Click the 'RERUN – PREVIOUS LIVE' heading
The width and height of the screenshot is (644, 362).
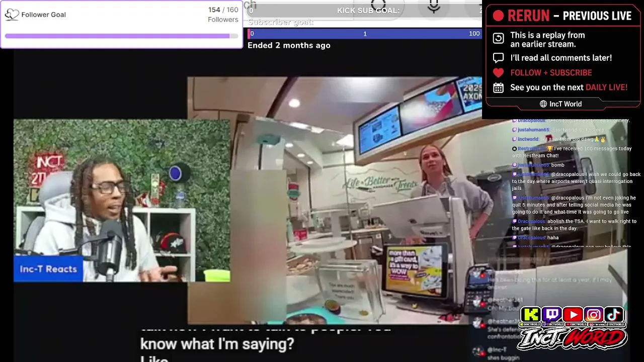pos(570,16)
